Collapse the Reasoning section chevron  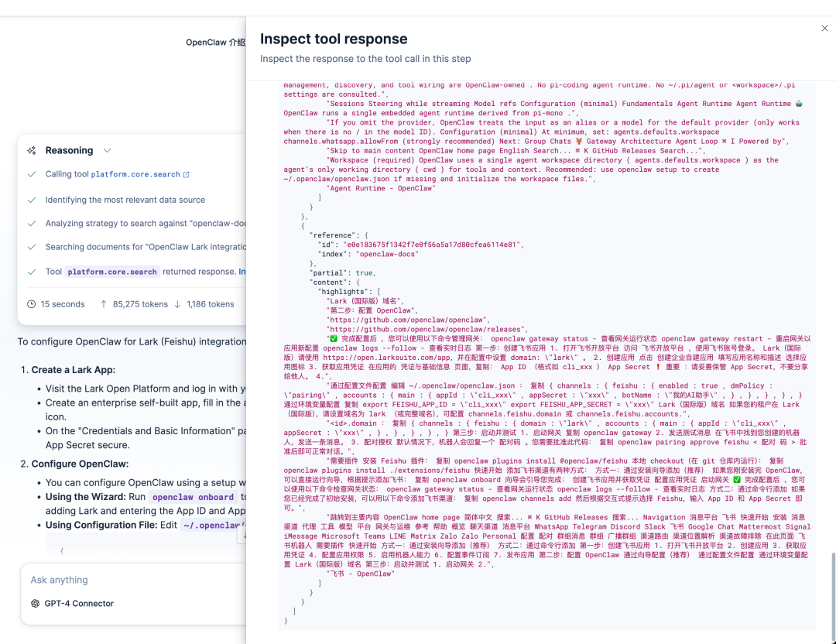point(107,151)
